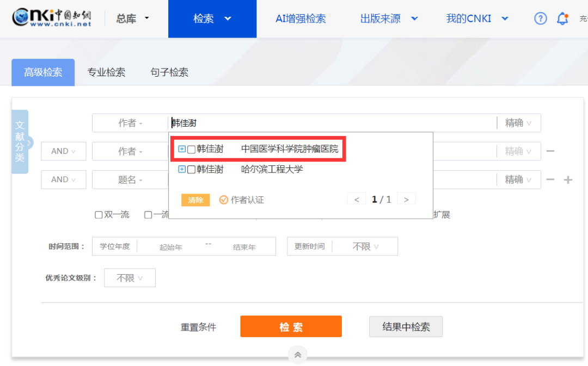Toggle 作者认证 option
The height and width of the screenshot is (366, 588).
tap(242, 200)
